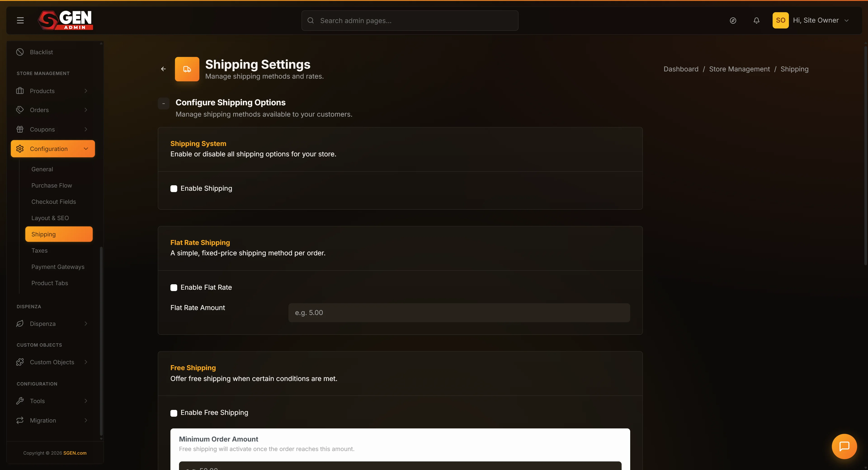This screenshot has height=470, width=868.
Task: Go to Dashboard breadcrumb
Action: tap(681, 69)
